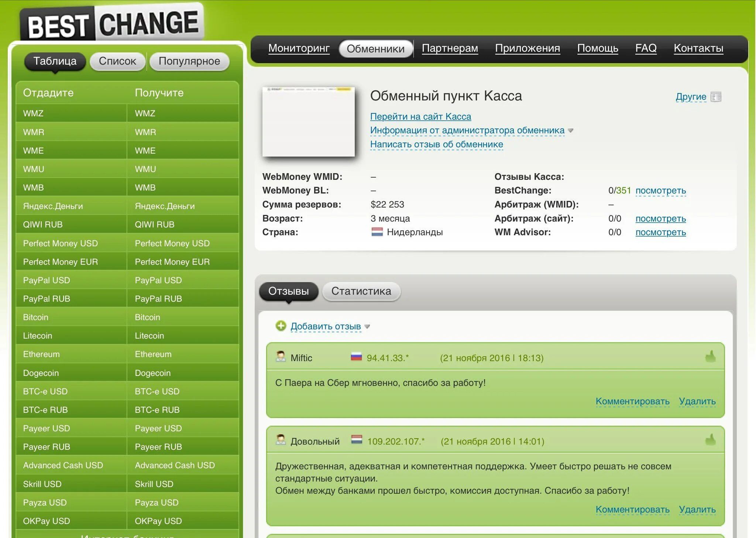
Task: Open the Мониторинг menu item
Action: [299, 48]
